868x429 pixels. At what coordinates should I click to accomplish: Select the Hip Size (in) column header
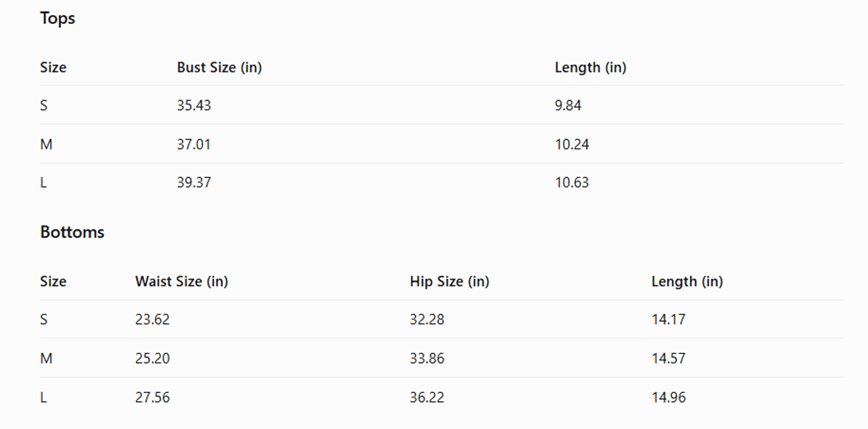click(450, 282)
